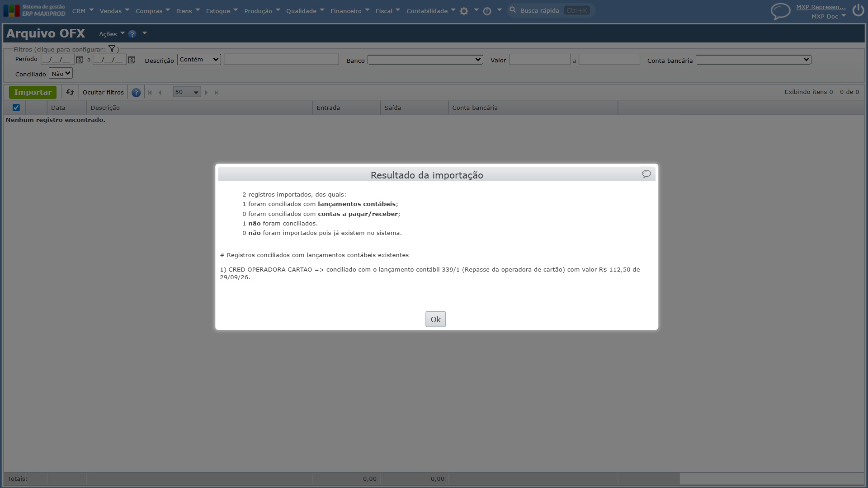The height and width of the screenshot is (488, 868).
Task: Open the Conciliado dropdown
Action: click(x=61, y=74)
